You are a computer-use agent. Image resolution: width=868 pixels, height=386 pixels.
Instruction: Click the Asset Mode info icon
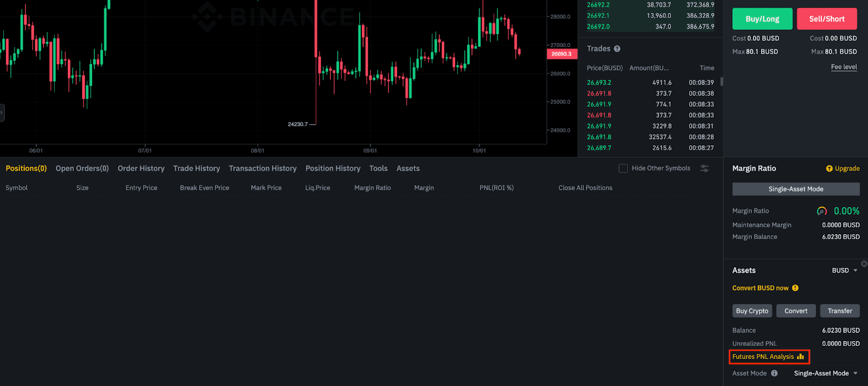[x=774, y=373]
